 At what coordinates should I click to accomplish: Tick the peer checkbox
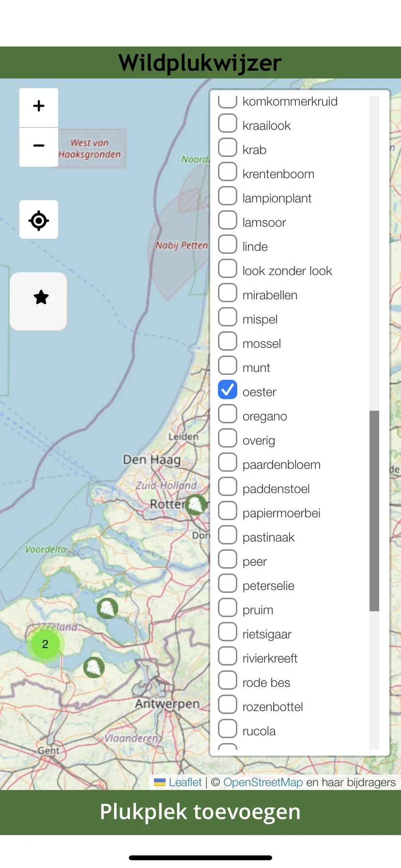(x=228, y=559)
